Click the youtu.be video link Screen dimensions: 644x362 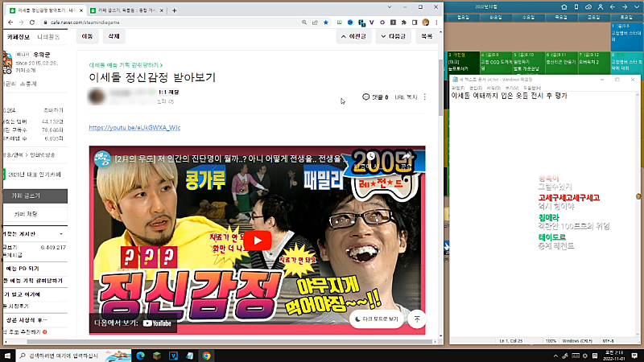point(134,127)
